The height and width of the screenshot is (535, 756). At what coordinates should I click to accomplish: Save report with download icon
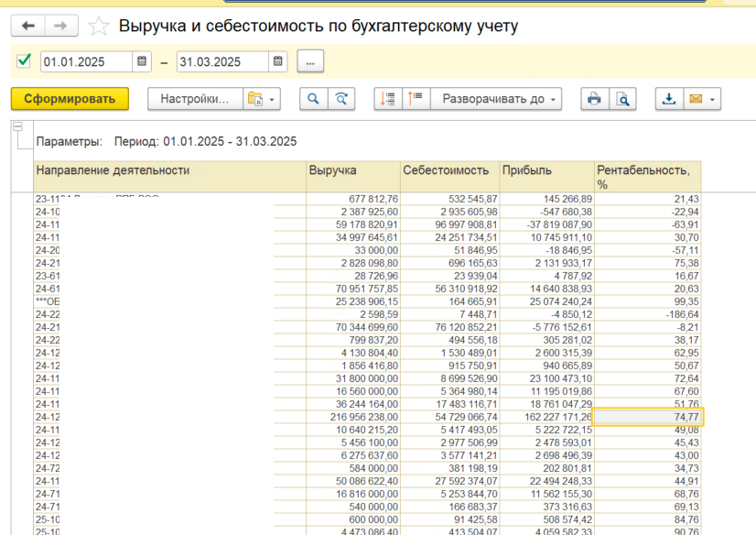click(669, 99)
